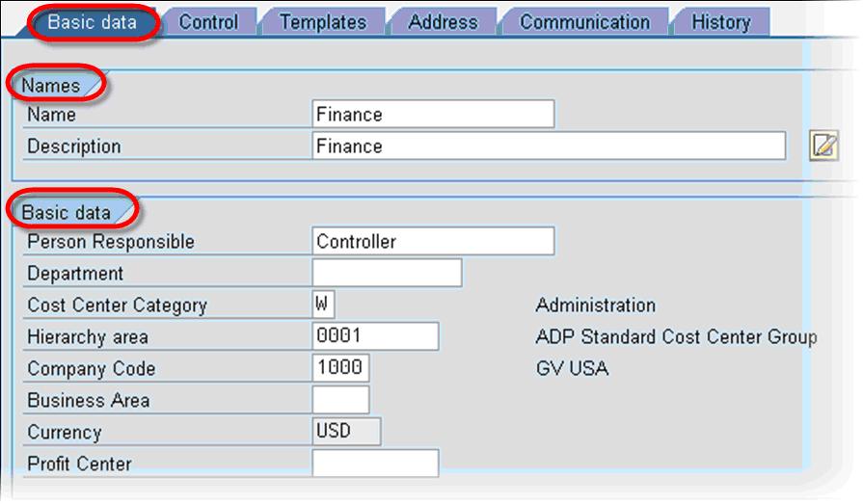This screenshot has width=863, height=504.
Task: Select the empty Department field
Action: pyautogui.click(x=387, y=274)
